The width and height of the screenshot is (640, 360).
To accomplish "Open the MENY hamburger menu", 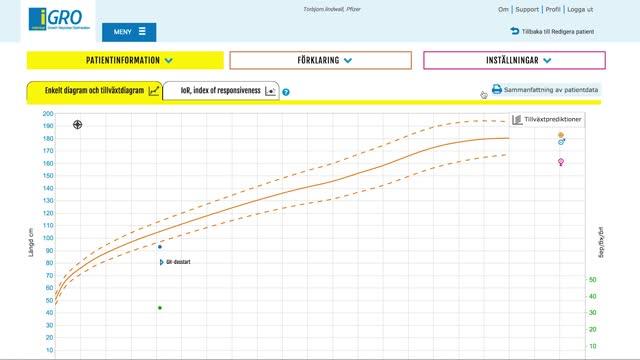I will tap(129, 32).
